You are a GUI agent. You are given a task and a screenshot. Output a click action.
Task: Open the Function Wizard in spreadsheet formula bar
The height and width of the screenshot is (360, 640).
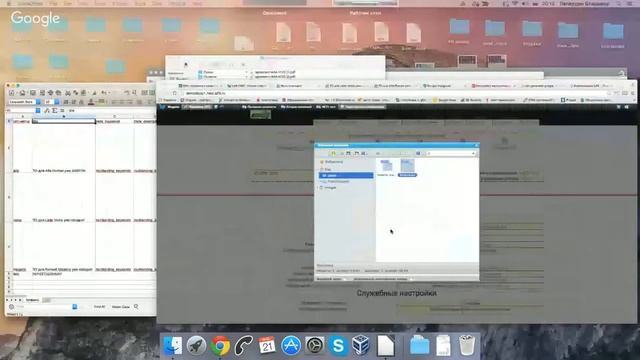point(47,111)
